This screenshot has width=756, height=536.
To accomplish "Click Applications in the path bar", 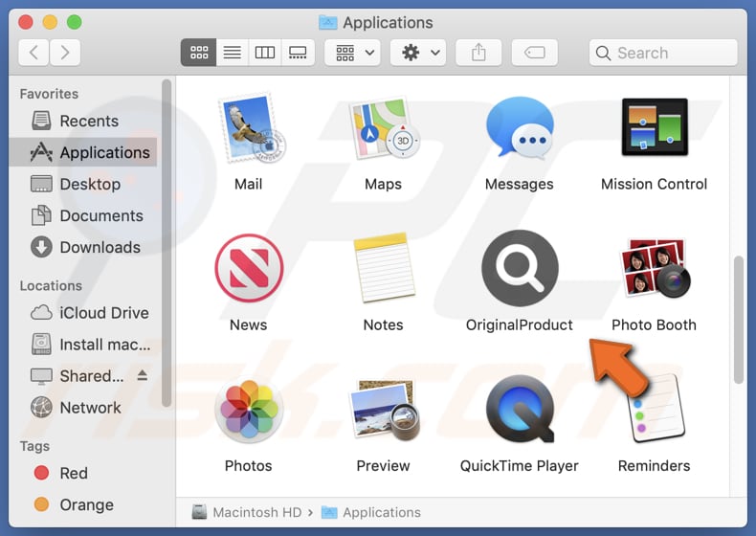I will (x=370, y=512).
